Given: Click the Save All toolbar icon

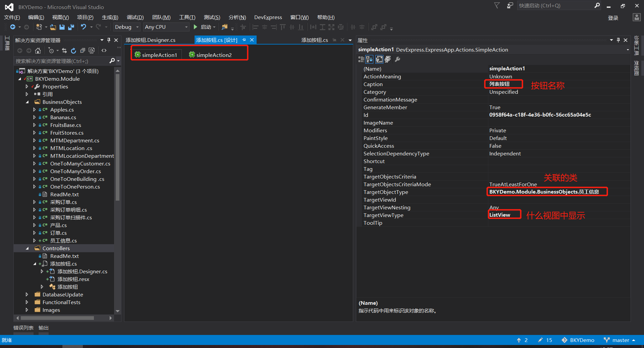Looking at the screenshot, I should [71, 27].
